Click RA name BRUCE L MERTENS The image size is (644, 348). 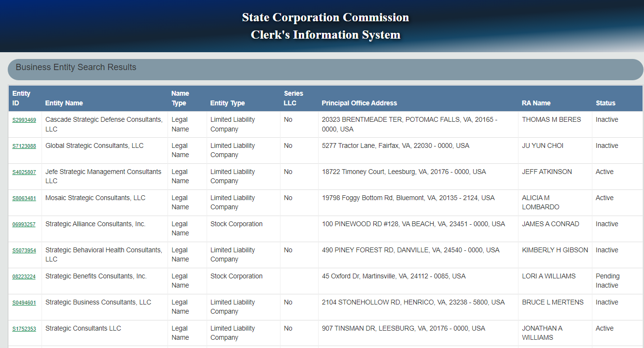click(553, 302)
